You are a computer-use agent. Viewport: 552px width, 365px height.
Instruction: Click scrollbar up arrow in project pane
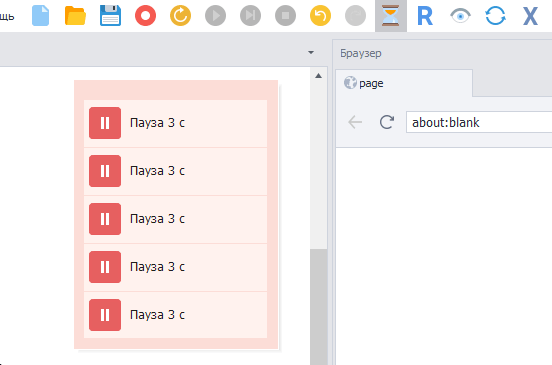[x=319, y=76]
